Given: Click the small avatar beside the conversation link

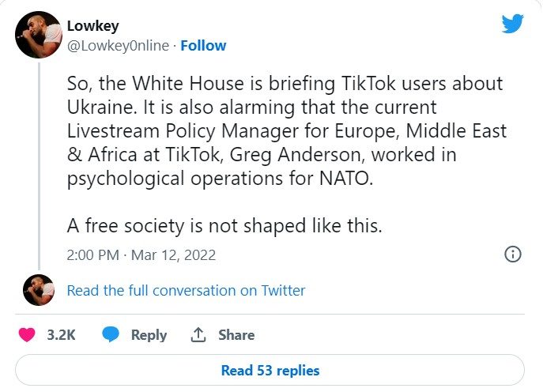Looking at the screenshot, I should (38, 290).
